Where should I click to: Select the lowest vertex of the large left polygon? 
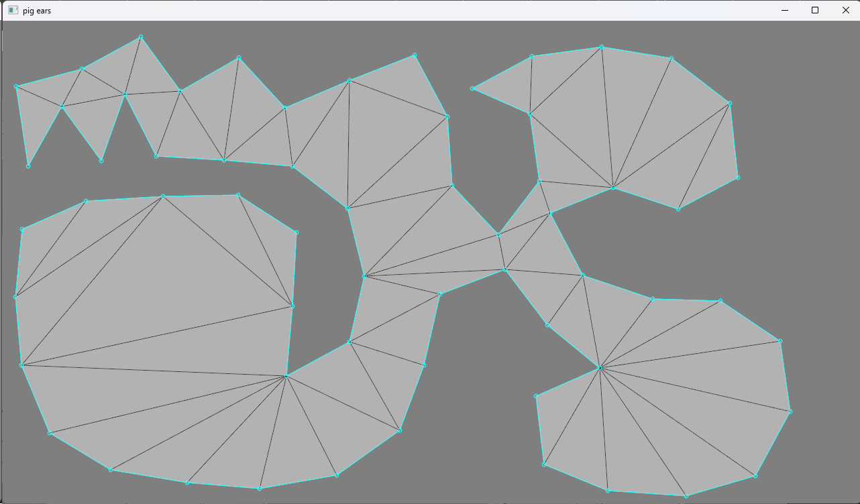point(260,489)
